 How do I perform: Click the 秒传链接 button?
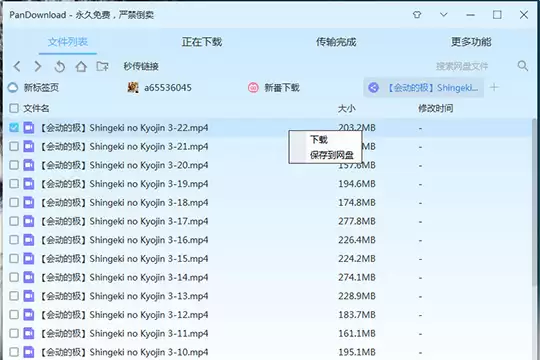pyautogui.click(x=141, y=66)
